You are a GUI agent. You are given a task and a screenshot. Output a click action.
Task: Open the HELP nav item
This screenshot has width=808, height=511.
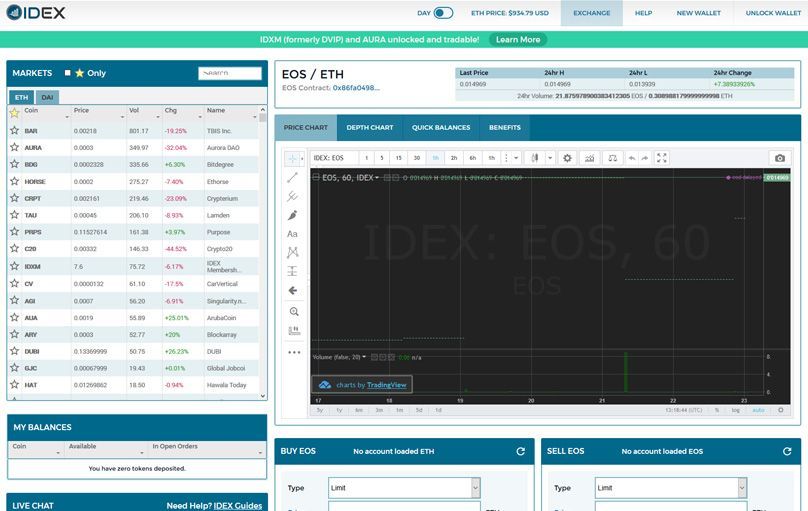[x=643, y=13]
